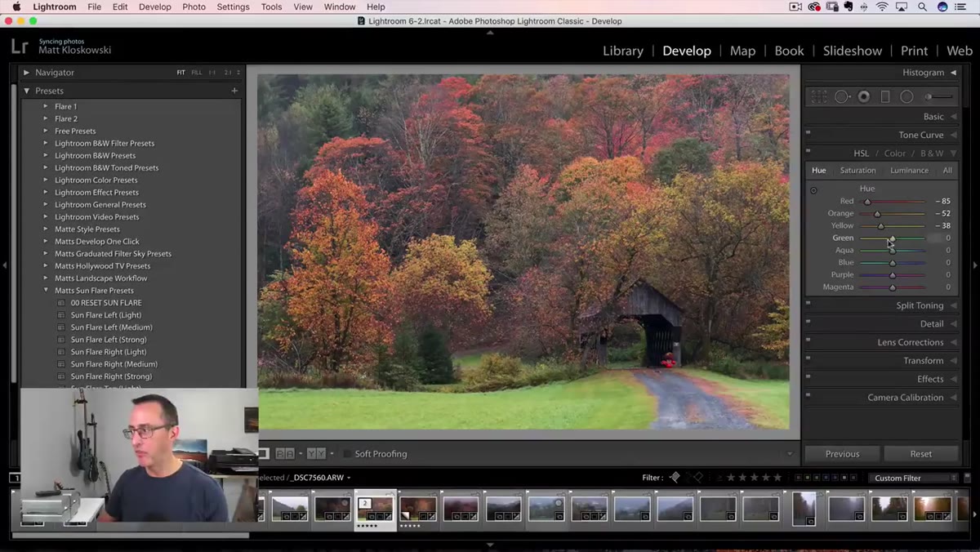Screen dimensions: 980x552
Task: Set Navigator zoom to FIT
Action: pos(181,73)
